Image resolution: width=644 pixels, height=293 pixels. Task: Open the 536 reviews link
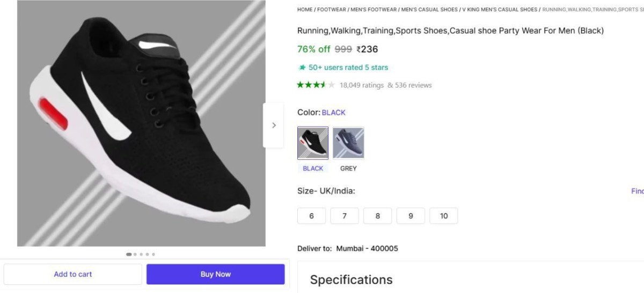413,85
